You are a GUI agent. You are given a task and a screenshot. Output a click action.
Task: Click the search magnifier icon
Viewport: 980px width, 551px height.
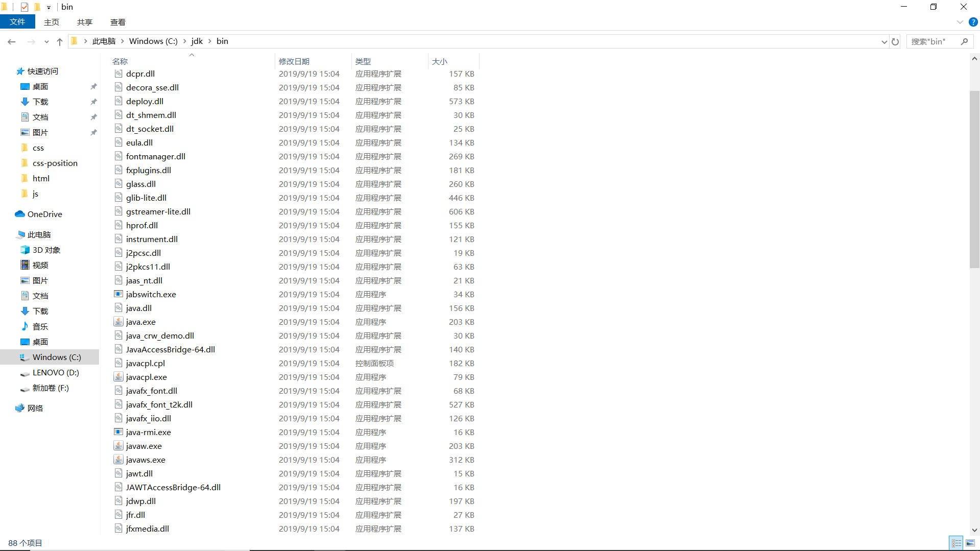[964, 41]
